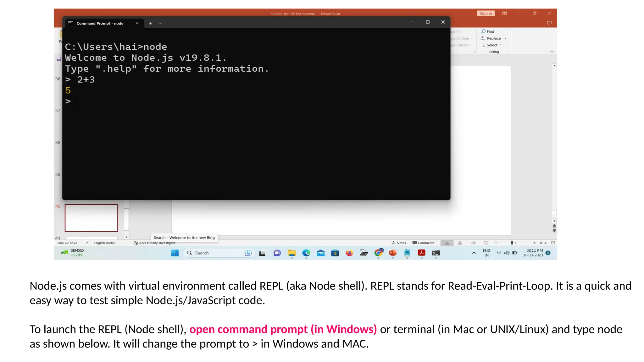
Task: Fit slide to current window icon
Action: [x=553, y=243]
